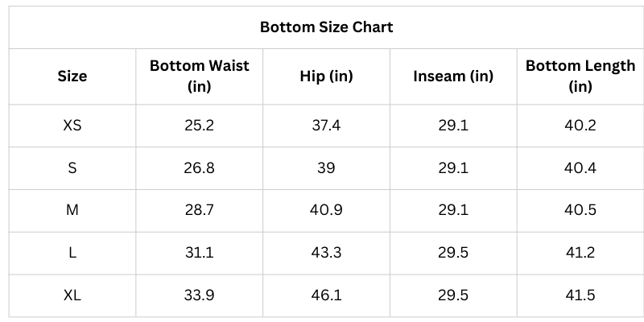Viewport: 644px width, 322px height.
Task: Click the XL size row label
Action: (x=72, y=295)
